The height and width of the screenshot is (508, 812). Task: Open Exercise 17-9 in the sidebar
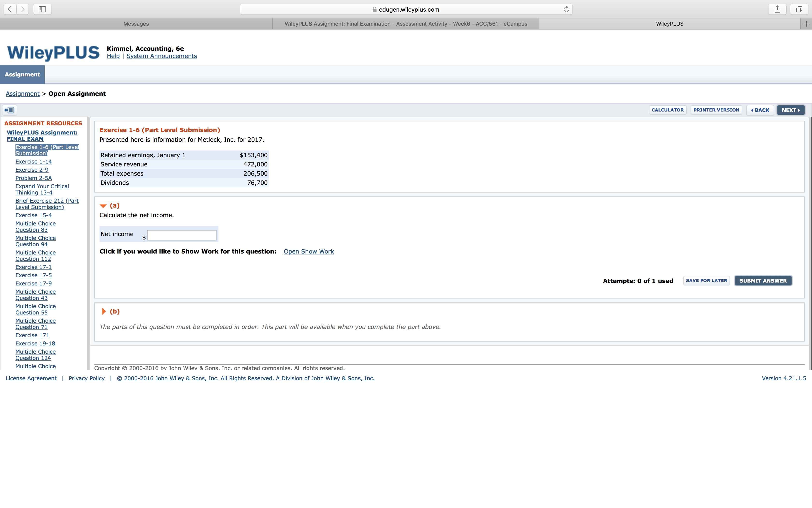(34, 284)
